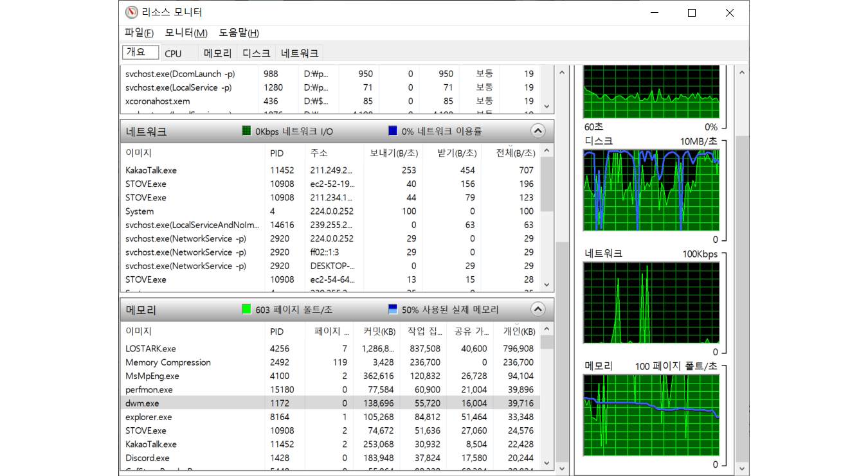
Task: Click the green network I/O legend square
Action: 246,131
